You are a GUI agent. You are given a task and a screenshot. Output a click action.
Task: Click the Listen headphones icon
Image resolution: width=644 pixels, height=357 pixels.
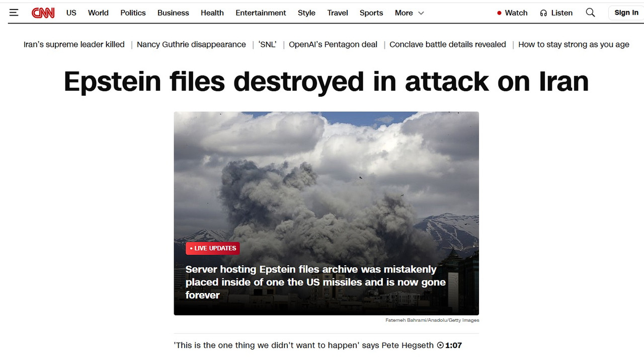[x=543, y=13]
